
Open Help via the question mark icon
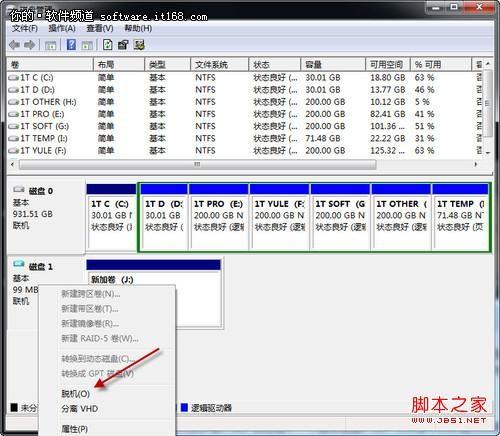71,45
